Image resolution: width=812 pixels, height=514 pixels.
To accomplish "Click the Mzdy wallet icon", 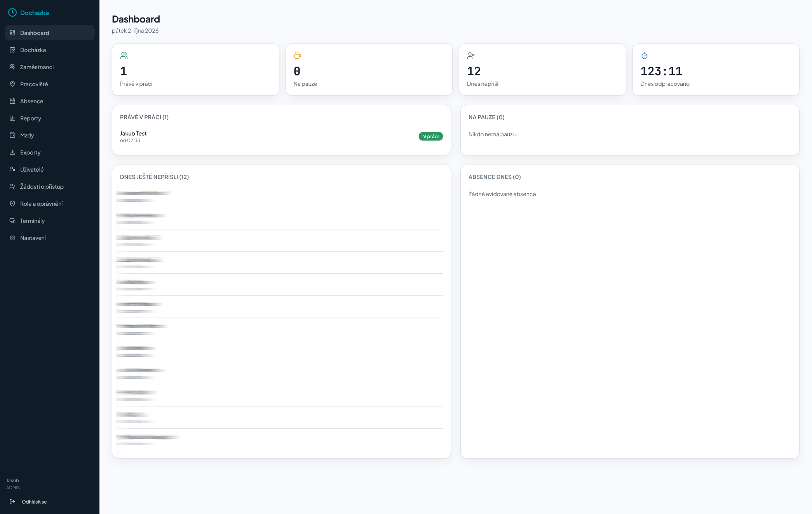I will [12, 135].
